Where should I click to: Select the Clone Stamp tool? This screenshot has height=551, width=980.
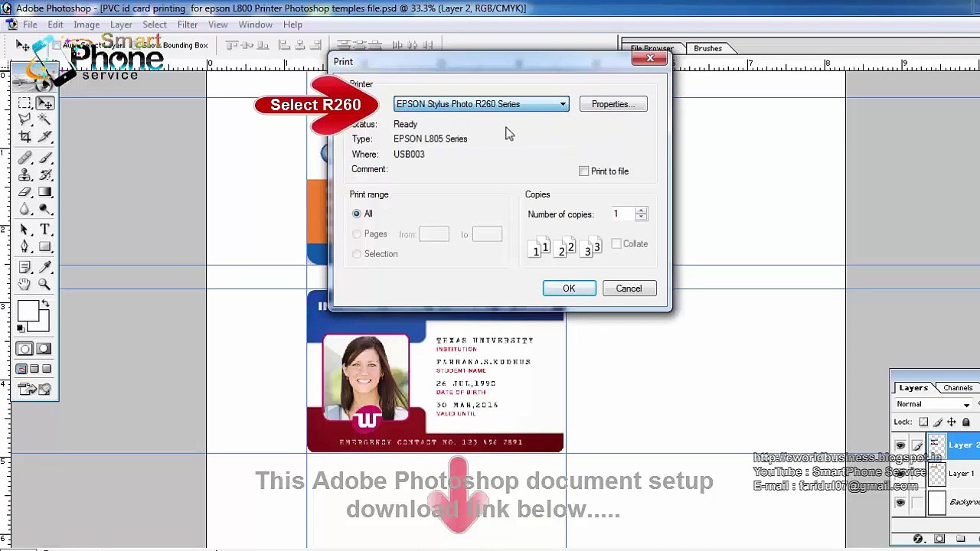(x=24, y=175)
